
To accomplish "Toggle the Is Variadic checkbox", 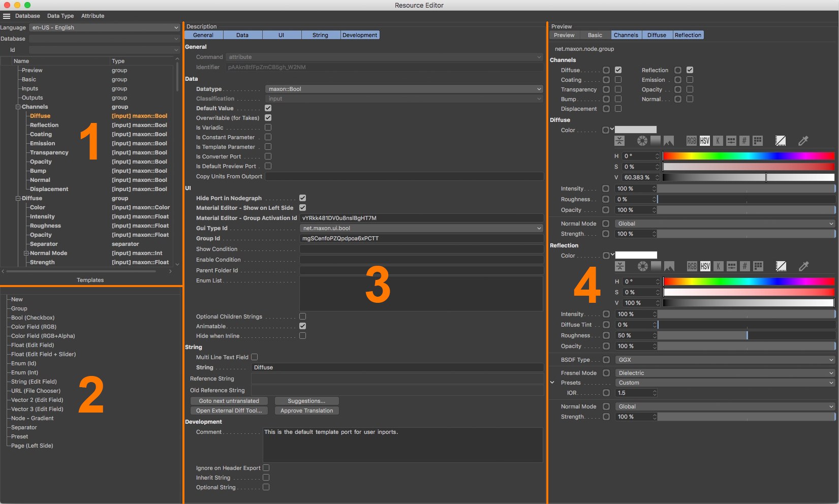I will pyautogui.click(x=268, y=128).
